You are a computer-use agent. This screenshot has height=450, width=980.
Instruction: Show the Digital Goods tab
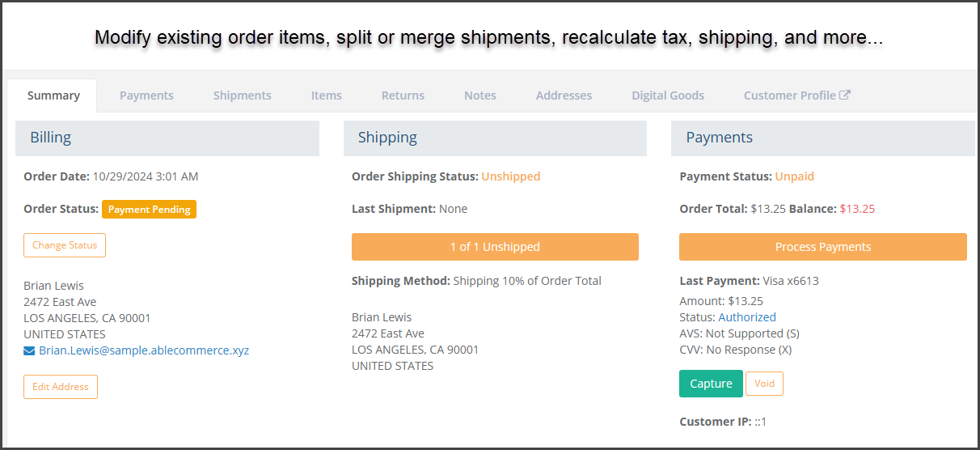[667, 96]
